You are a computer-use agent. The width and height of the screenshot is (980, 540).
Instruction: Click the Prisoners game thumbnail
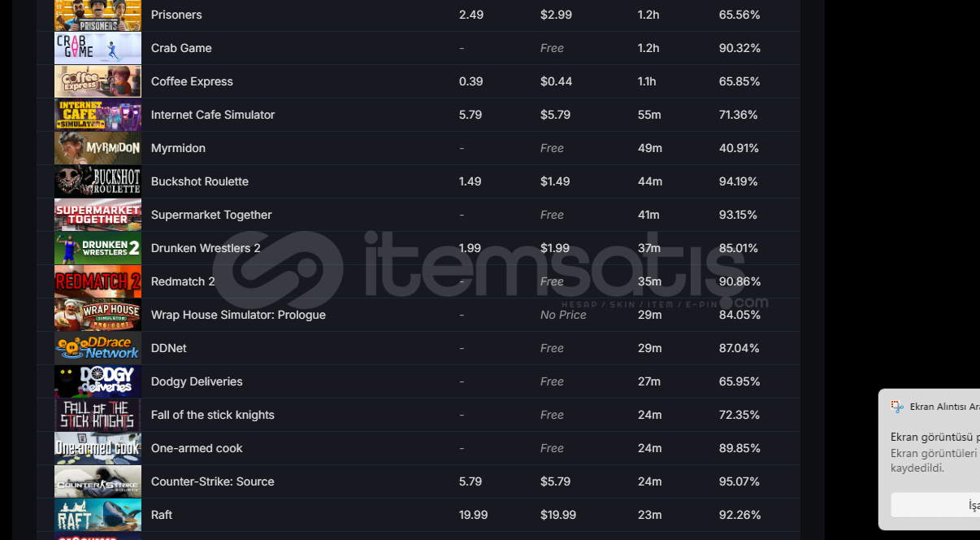[x=98, y=15]
